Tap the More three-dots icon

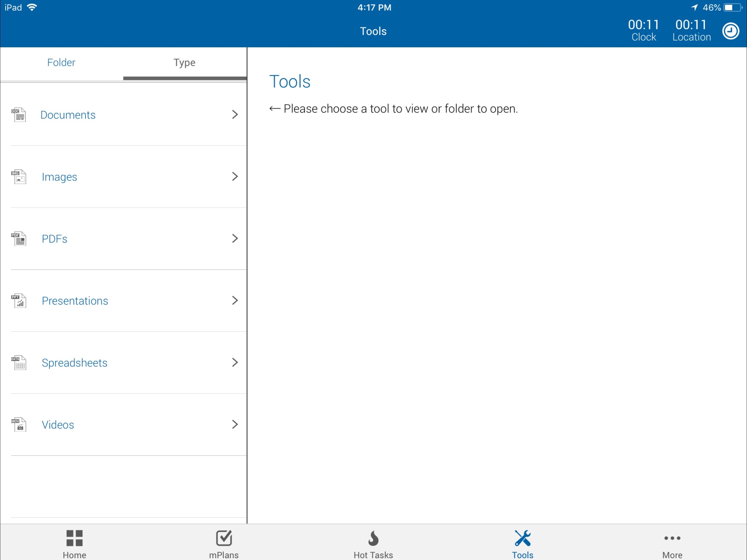[672, 538]
